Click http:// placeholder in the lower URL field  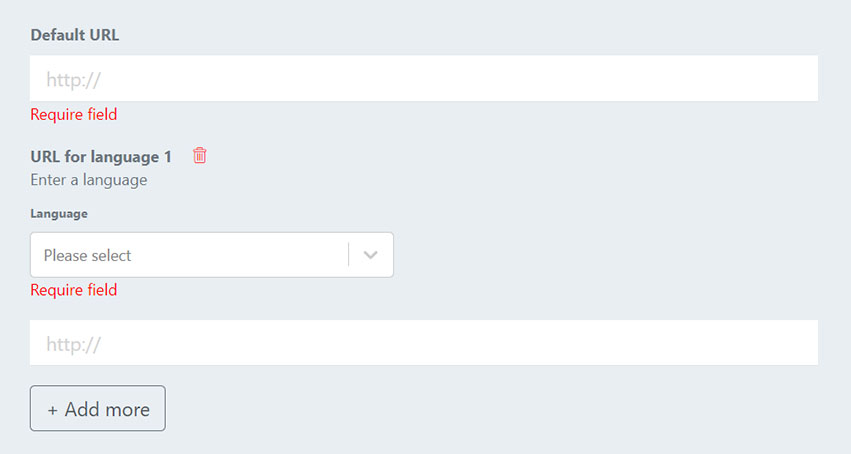click(74, 344)
